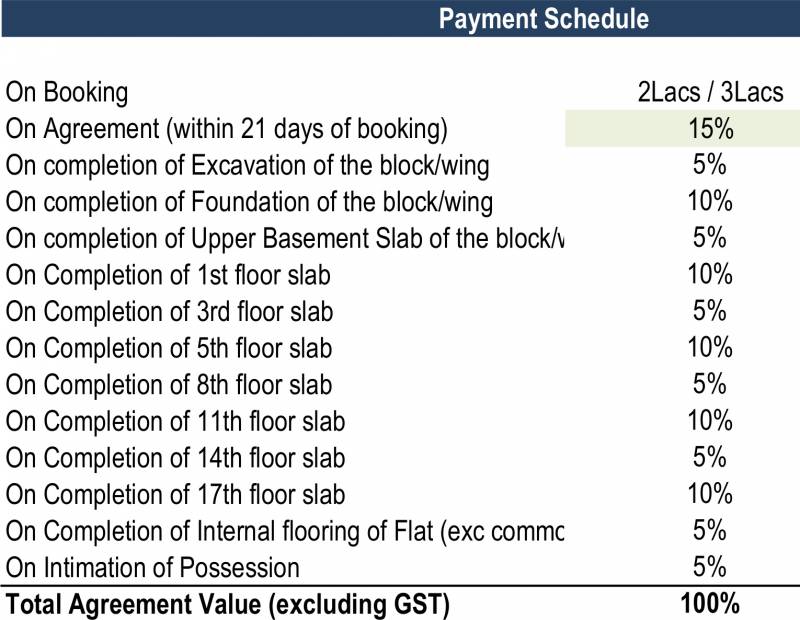Select the 100% total agreement value
The image size is (800, 620).
[710, 604]
